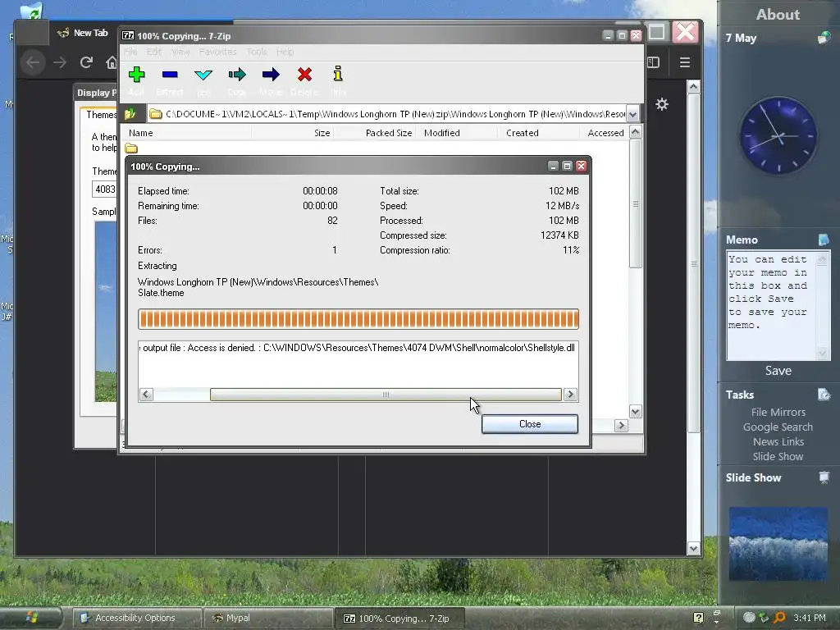This screenshot has width=840, height=630.
Task: Reload the page with the browser refresh icon
Action: tap(86, 62)
